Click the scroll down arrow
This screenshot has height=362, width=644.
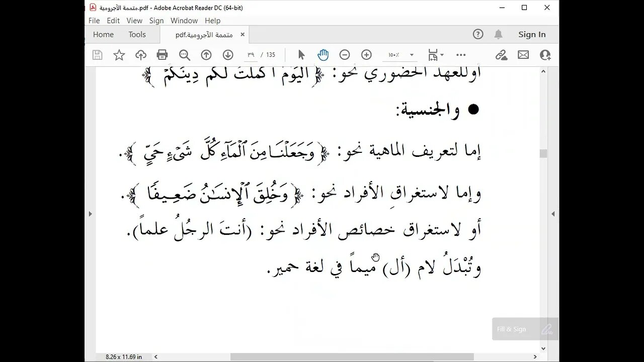coord(543,348)
